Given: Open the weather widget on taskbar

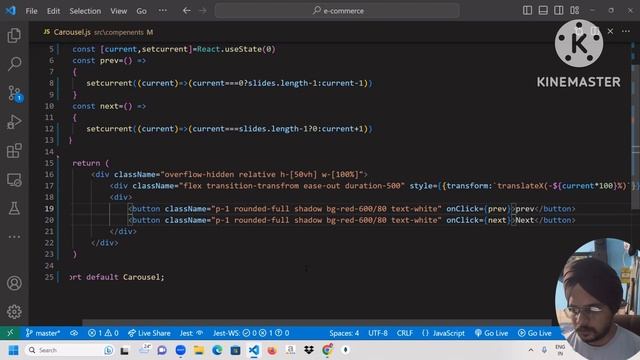Looking at the screenshot, I should pyautogui.click(x=144, y=350).
